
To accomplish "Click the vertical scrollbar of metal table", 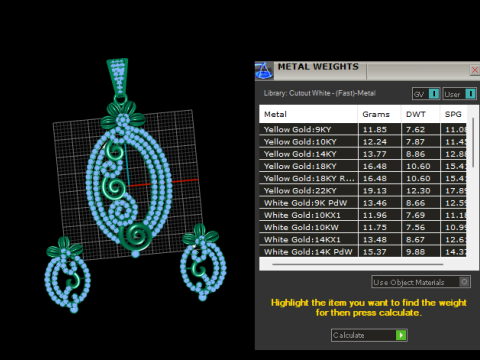I will [x=473, y=143].
